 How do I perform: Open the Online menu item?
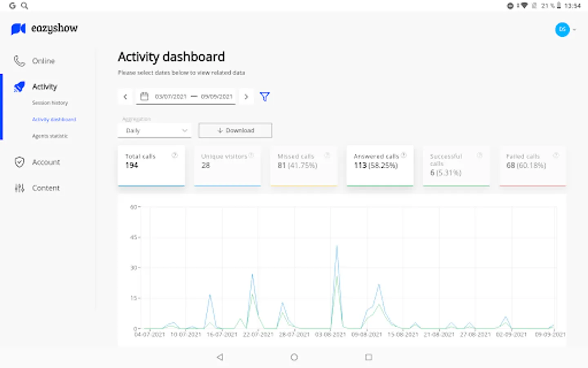[x=43, y=61]
